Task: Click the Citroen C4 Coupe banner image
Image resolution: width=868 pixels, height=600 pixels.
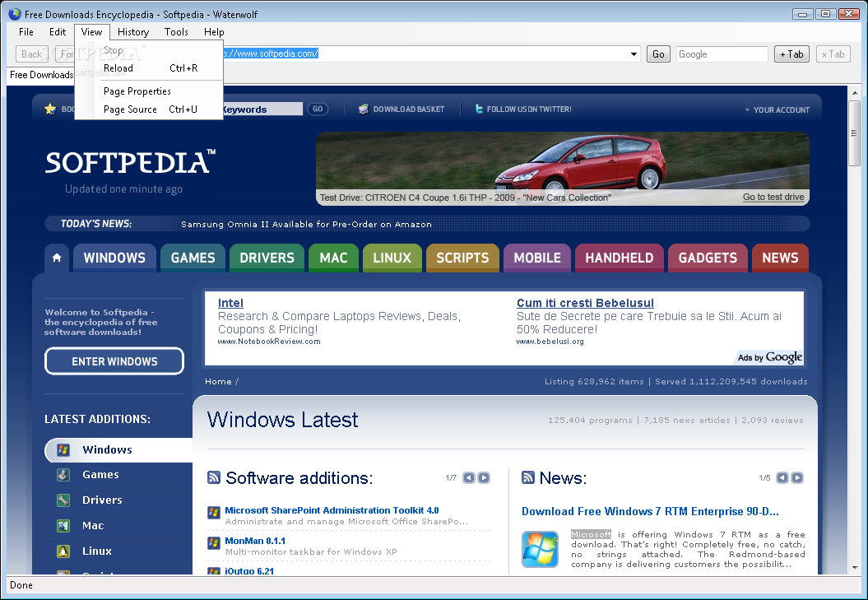Action: point(563,169)
